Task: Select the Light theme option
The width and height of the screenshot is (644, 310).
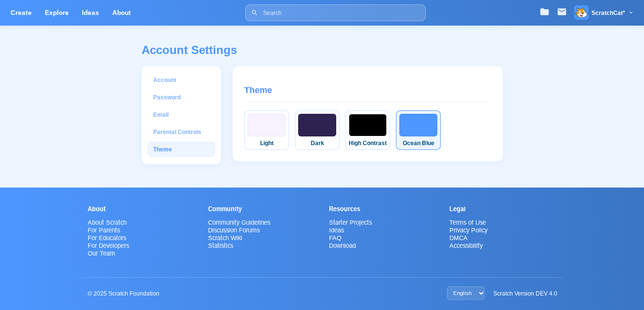Action: [266, 130]
